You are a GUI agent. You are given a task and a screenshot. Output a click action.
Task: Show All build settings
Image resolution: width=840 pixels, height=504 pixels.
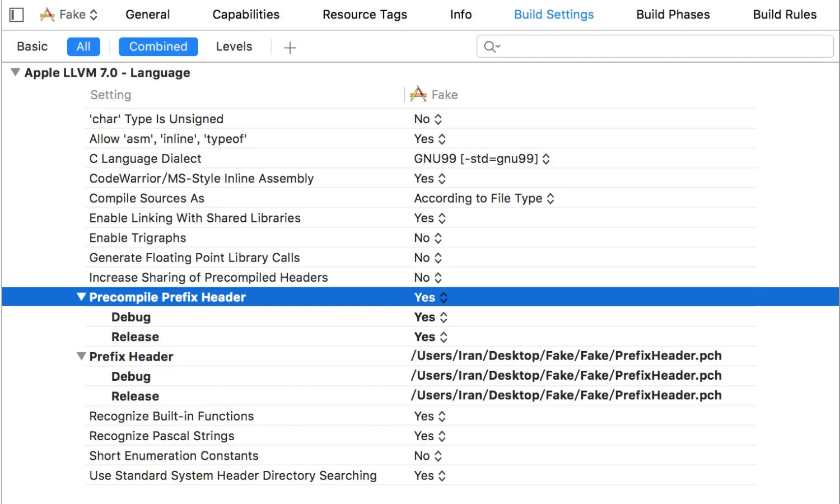coord(83,46)
